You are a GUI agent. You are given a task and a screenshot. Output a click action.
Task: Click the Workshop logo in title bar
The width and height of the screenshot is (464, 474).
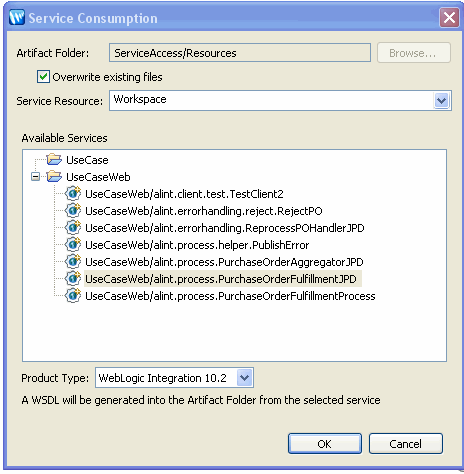(x=17, y=17)
